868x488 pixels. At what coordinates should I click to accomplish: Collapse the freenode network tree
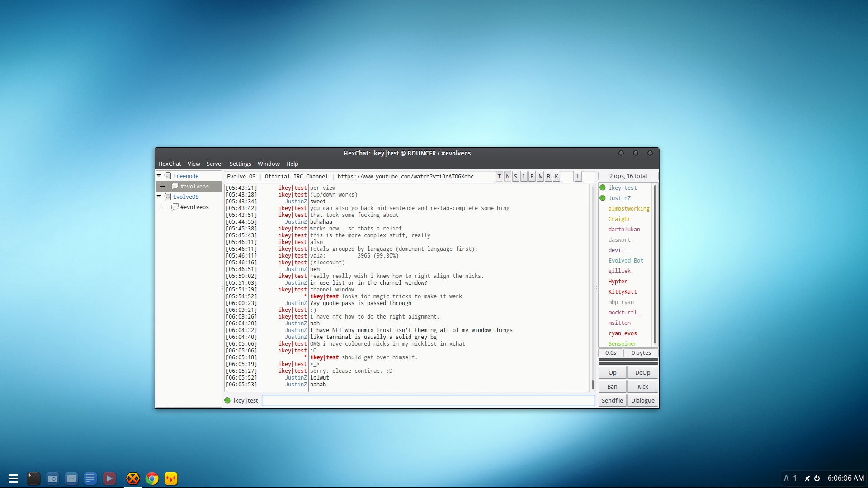159,176
